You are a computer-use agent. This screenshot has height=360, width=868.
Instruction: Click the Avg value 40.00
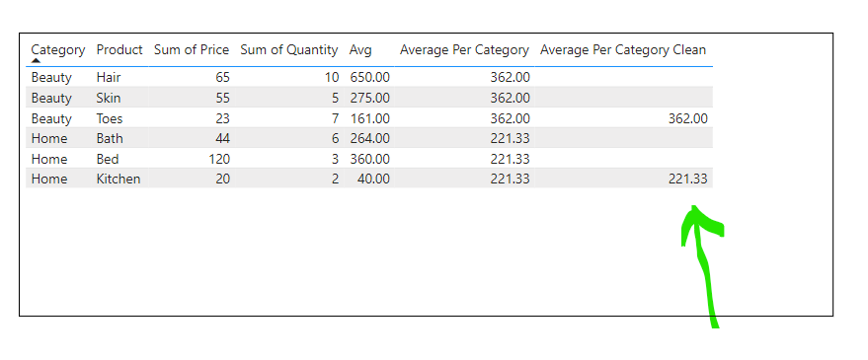[x=373, y=179]
